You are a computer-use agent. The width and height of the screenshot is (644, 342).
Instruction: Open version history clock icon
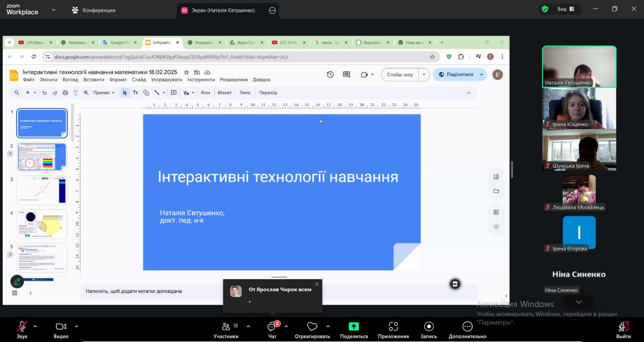click(330, 74)
